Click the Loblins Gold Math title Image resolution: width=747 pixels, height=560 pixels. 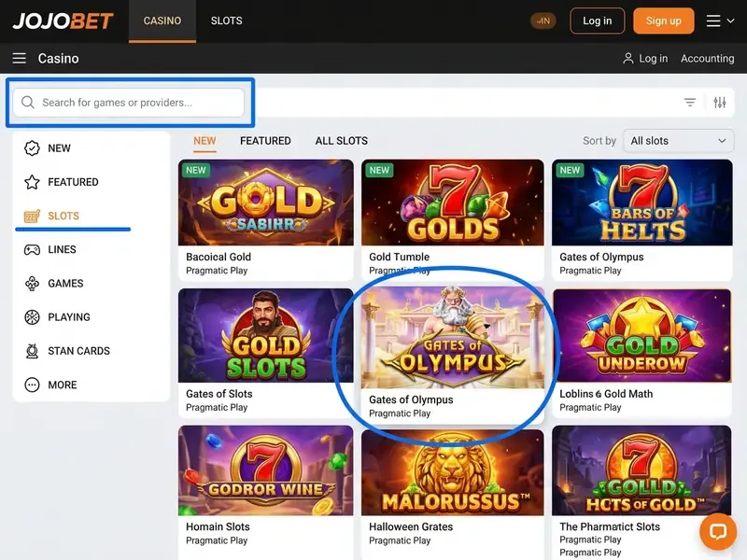pyautogui.click(x=606, y=394)
